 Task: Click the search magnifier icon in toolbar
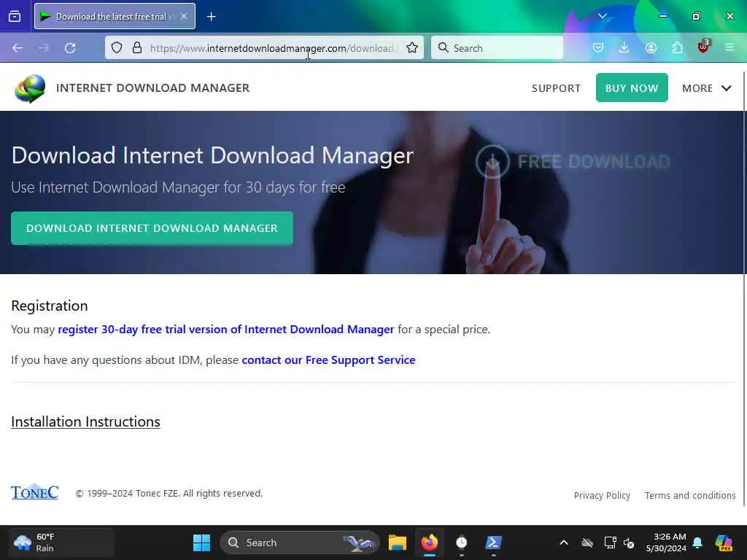coord(443,47)
